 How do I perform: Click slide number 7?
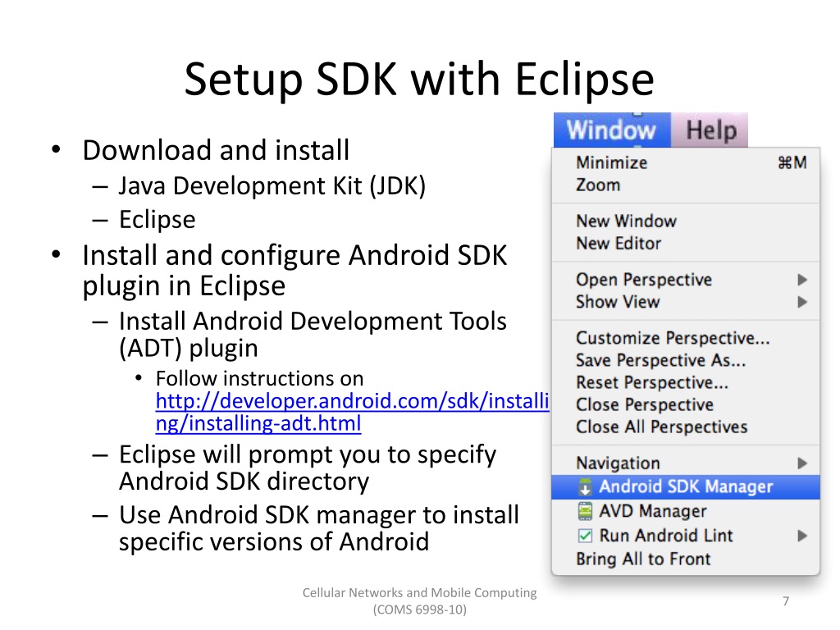[786, 601]
